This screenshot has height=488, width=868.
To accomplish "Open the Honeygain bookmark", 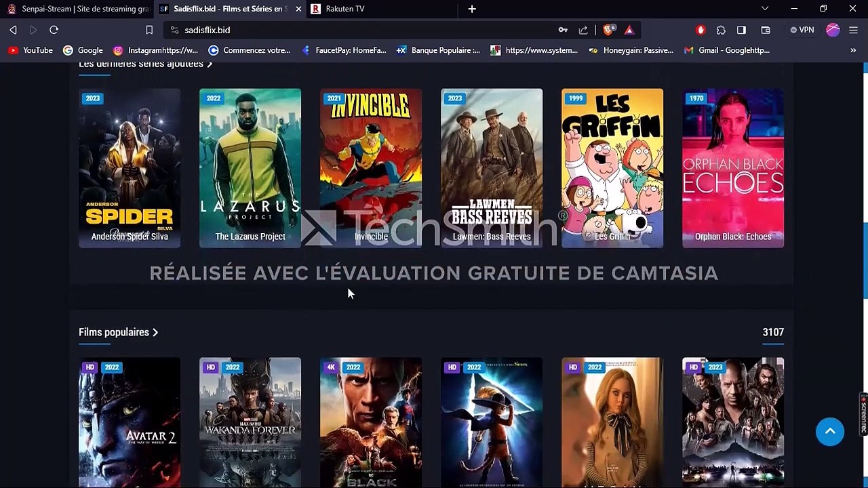I will tap(631, 50).
